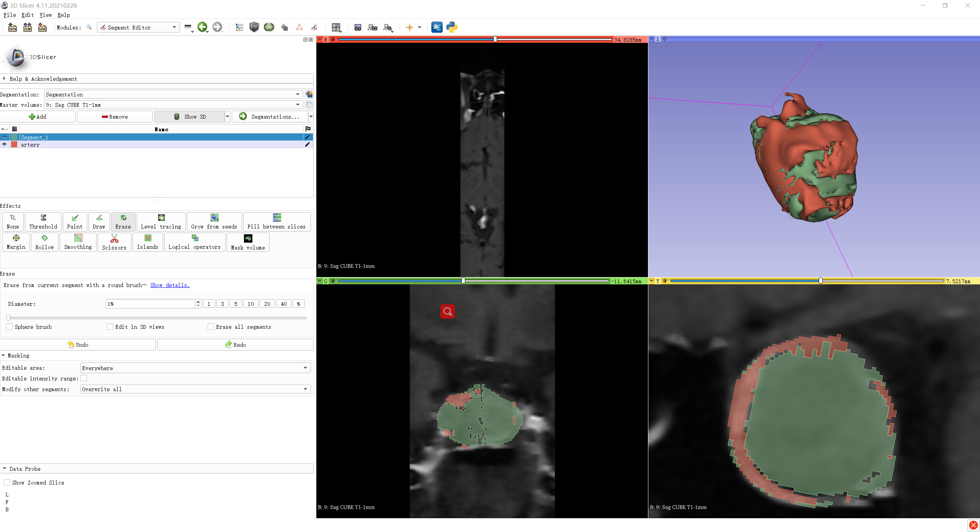Click the Undo button
980x532 pixels.
[78, 344]
